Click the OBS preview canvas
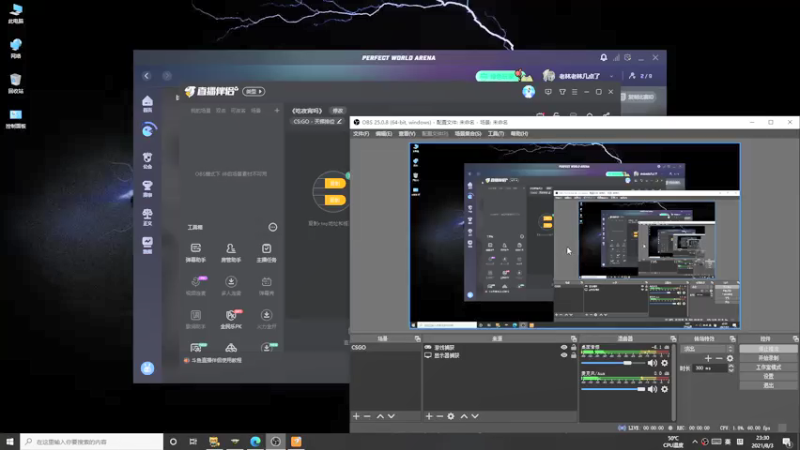The width and height of the screenshot is (800, 450). pos(575,236)
